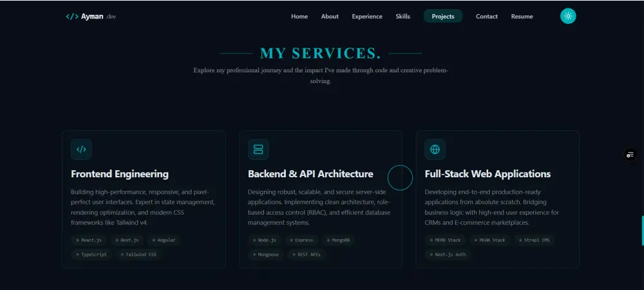
Task: Click the subtitle text under MY SERVICES
Action: tap(321, 75)
